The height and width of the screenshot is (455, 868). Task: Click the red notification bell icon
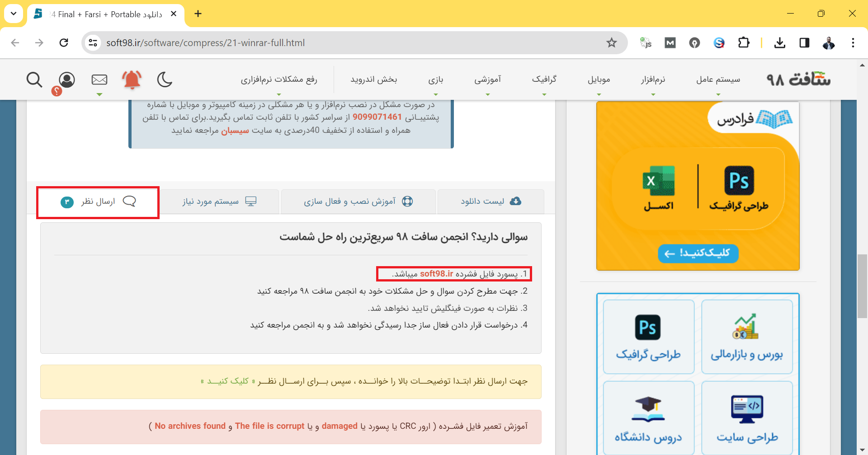[x=132, y=80]
